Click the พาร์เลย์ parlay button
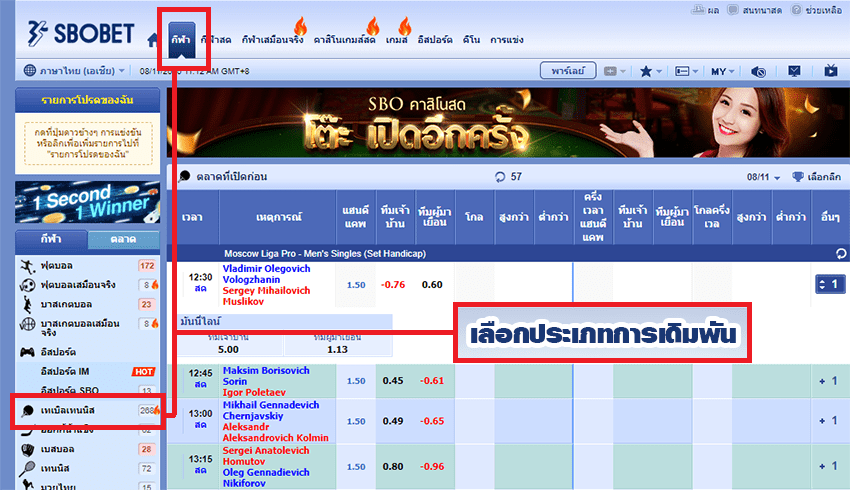Screen dimensions: 850x490 [x=568, y=70]
